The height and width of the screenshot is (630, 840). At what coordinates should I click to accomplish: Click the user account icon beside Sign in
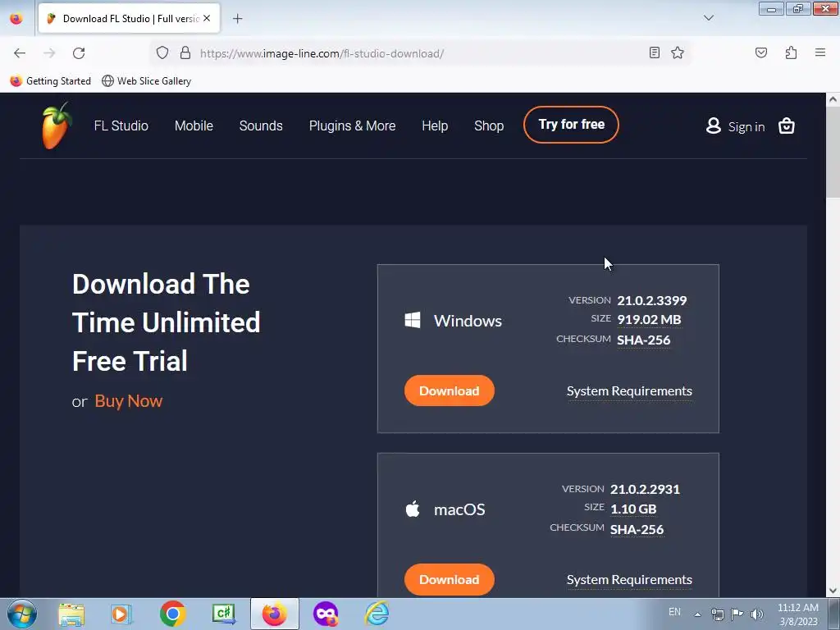(713, 126)
